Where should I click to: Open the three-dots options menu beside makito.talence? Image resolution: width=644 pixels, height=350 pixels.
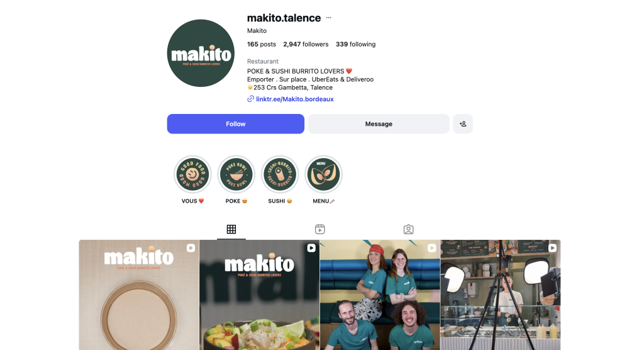328,18
